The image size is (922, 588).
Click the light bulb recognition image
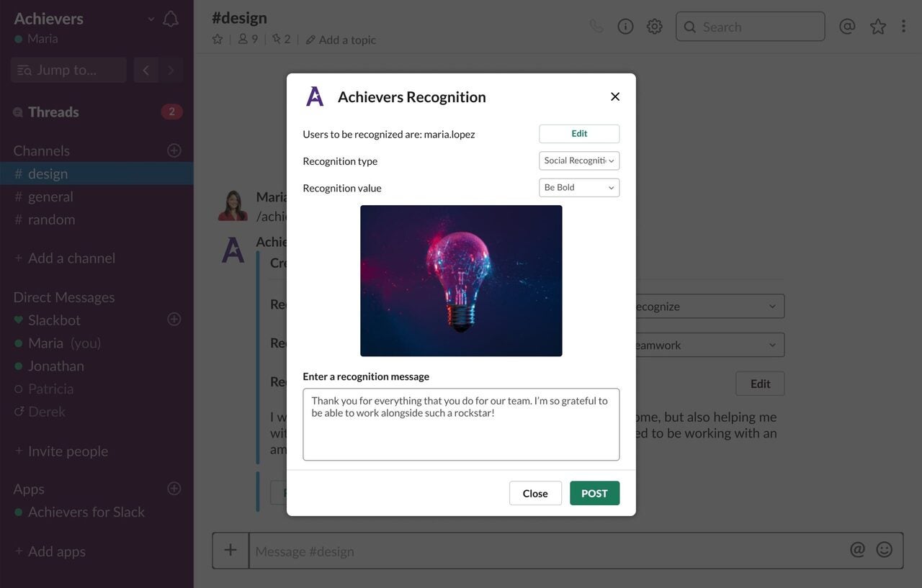pyautogui.click(x=461, y=281)
